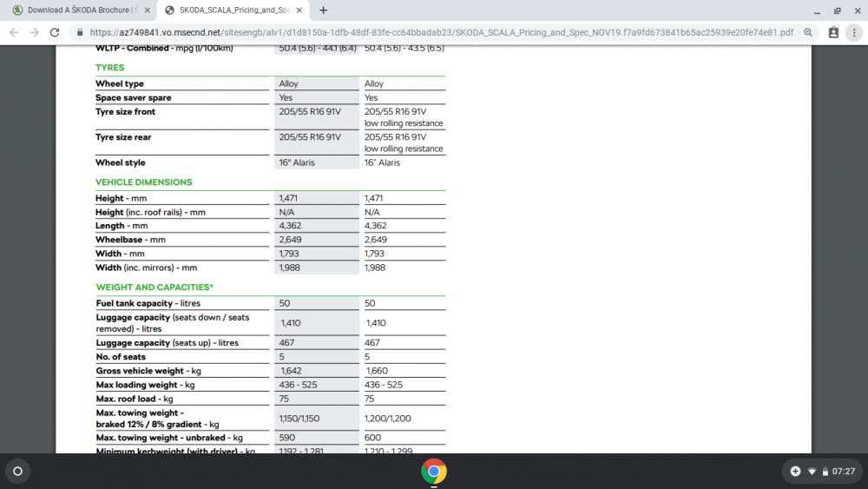Click the No. of seats label
868x489 pixels.
[x=121, y=357]
